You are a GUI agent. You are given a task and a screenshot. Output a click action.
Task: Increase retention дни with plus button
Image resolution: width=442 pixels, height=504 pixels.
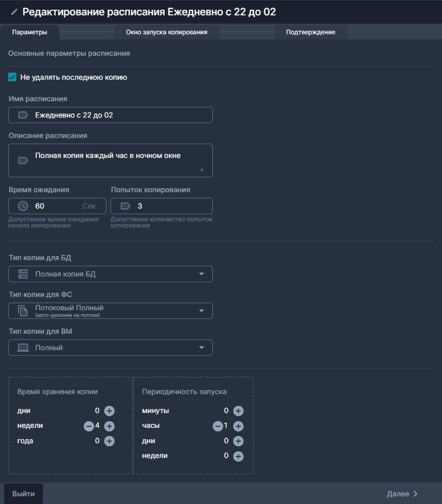coord(109,411)
